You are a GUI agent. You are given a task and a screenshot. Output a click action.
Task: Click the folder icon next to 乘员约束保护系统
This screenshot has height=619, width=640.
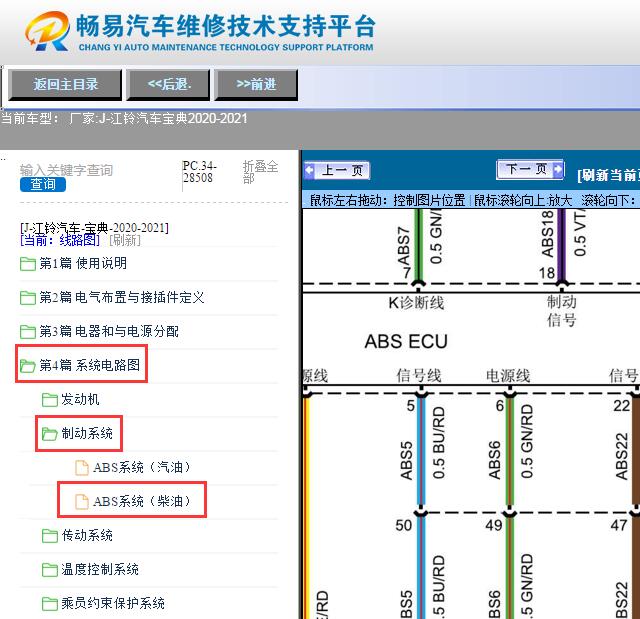point(50,603)
